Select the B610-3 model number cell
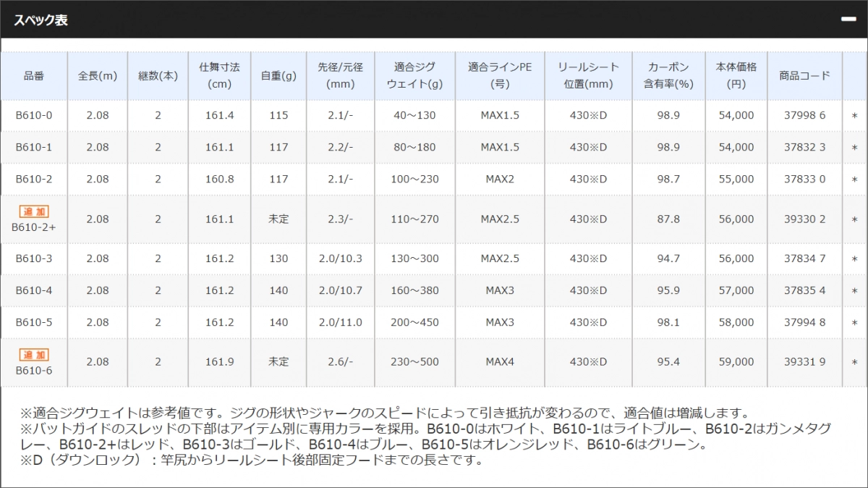The width and height of the screenshot is (868, 488). pos(34,258)
